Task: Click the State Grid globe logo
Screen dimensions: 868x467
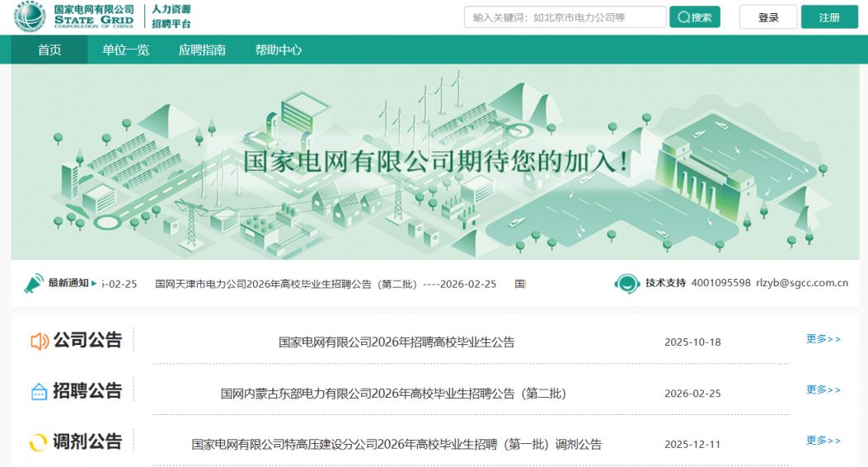Action: pyautogui.click(x=30, y=17)
